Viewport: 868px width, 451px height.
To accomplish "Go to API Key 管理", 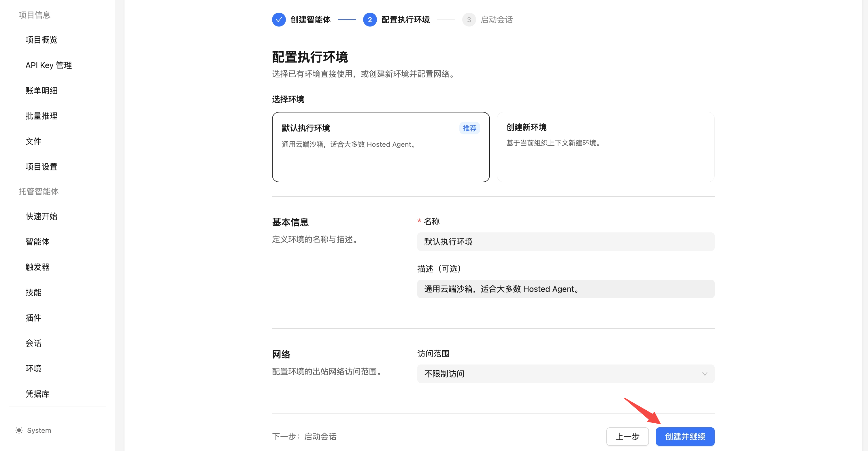I will (x=48, y=65).
